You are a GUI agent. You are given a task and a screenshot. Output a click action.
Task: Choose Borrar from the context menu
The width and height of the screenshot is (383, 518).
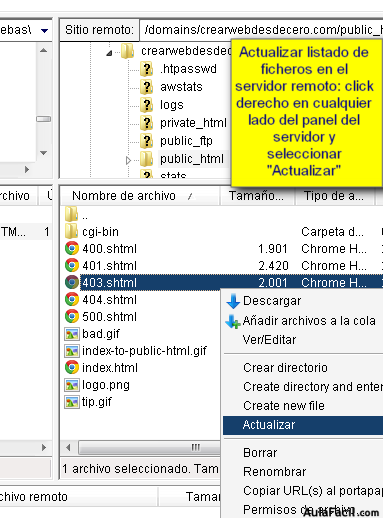(x=303, y=453)
